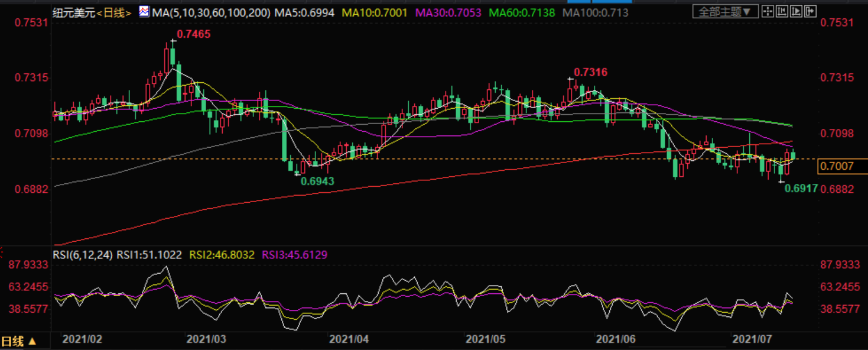868x350 pixels.
Task: Click the play-forward range icon
Action: (x=795, y=11)
